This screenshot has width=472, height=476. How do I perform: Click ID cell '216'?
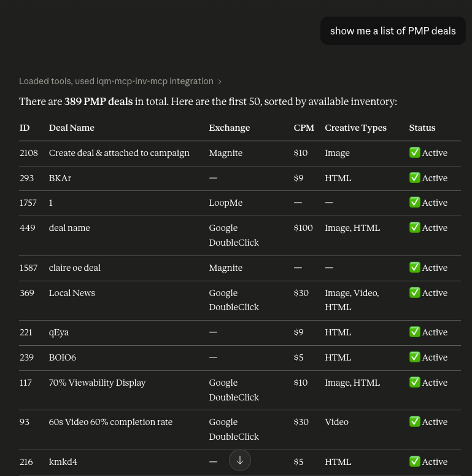(26, 462)
